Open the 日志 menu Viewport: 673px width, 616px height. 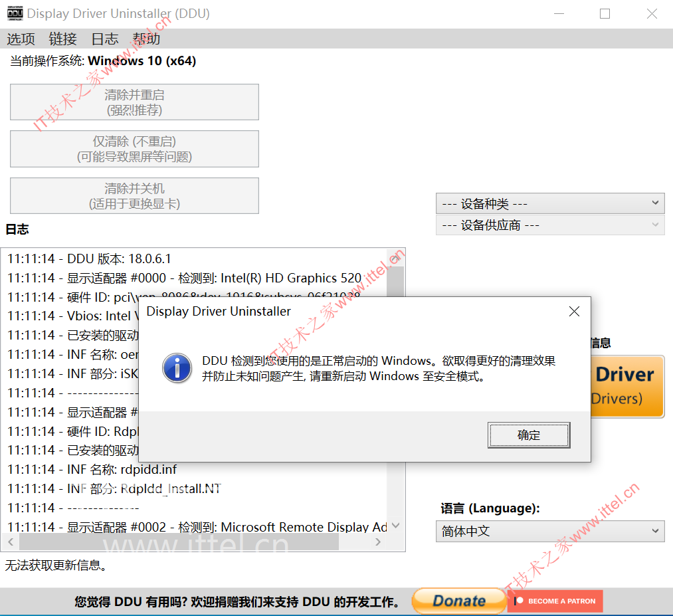[105, 39]
